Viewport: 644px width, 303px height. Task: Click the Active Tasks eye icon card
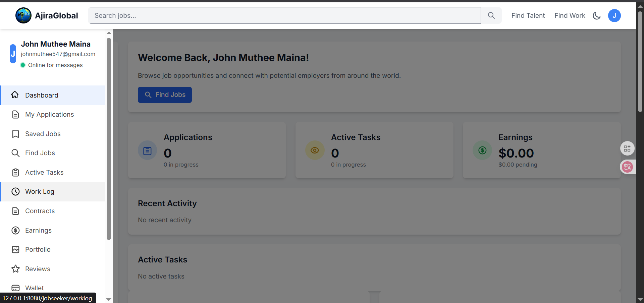click(x=315, y=150)
